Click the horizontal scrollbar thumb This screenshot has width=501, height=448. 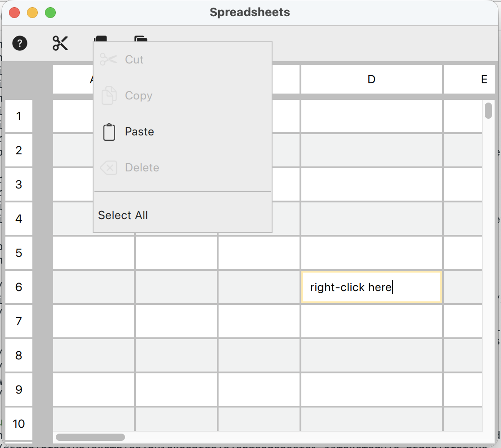tap(90, 437)
